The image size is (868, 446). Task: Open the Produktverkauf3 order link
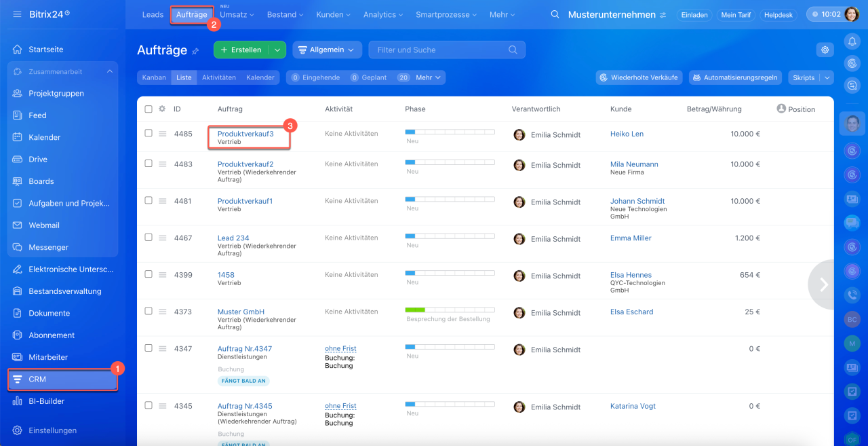245,134
